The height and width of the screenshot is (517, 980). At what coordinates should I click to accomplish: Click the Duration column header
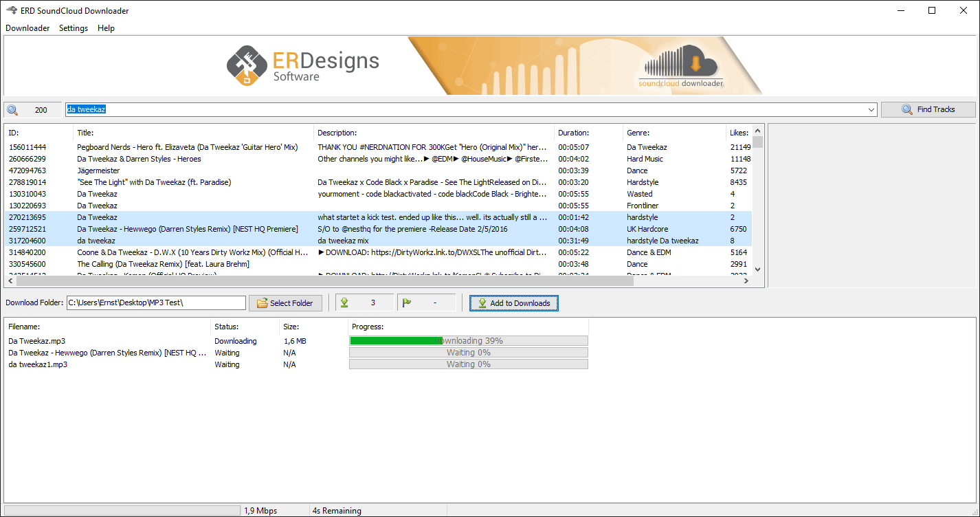click(588, 132)
